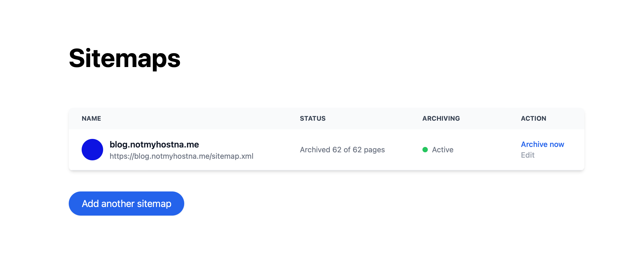Viewport: 644px width, 266px height.
Task: Trigger Archive now in the Action column
Action: pos(542,144)
